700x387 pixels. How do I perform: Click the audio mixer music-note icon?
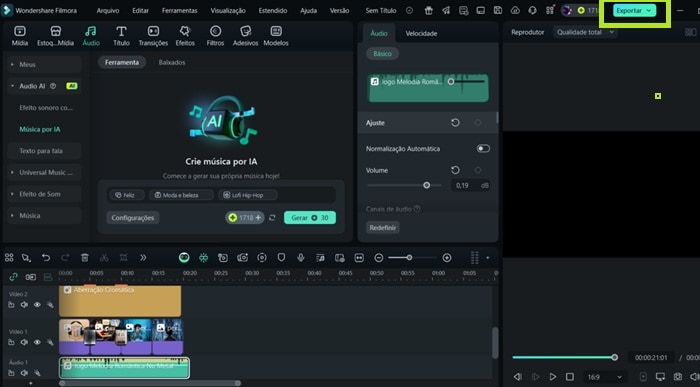[320, 258]
